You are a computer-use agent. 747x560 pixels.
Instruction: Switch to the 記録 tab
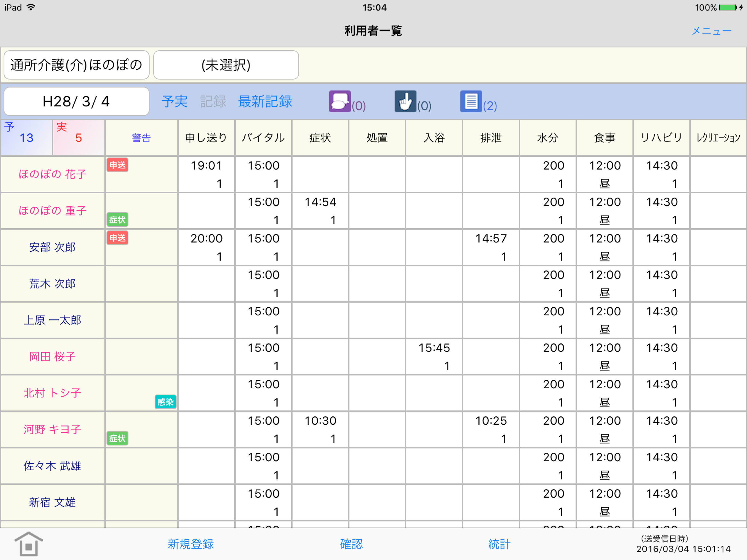click(x=213, y=101)
